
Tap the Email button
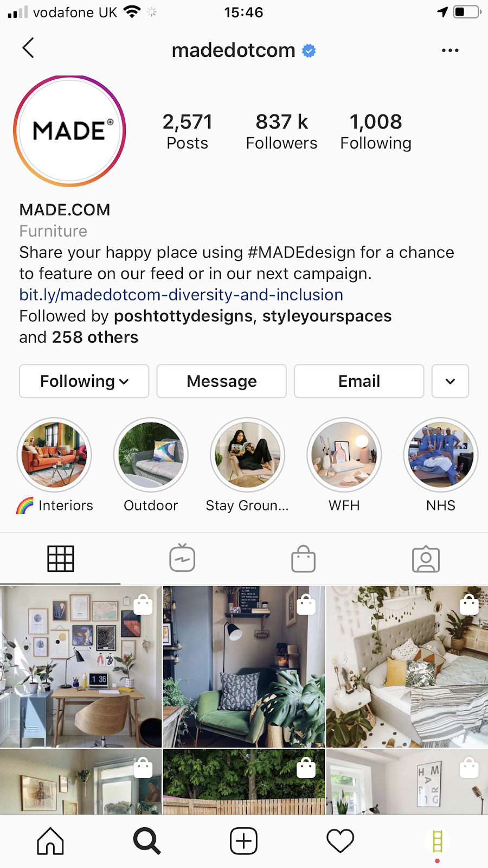(x=359, y=381)
